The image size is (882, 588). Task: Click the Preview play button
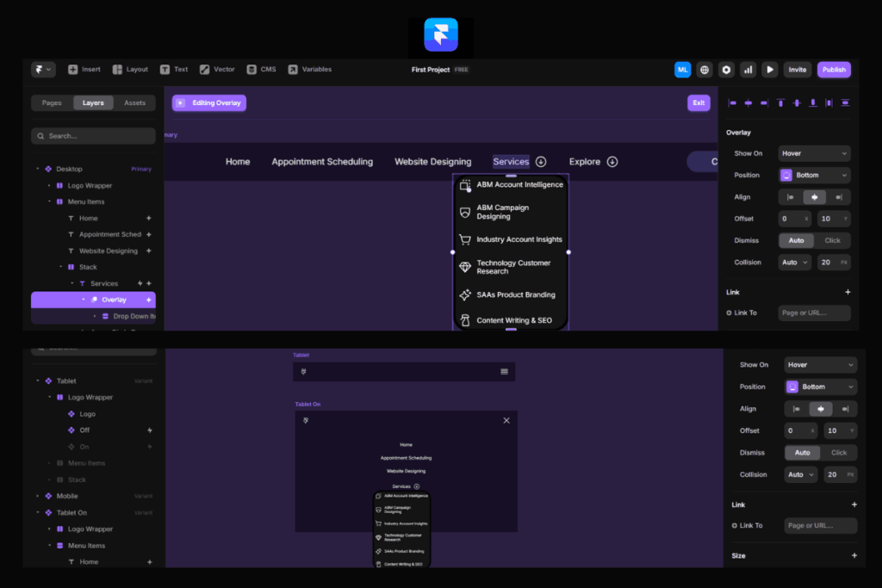pyautogui.click(x=770, y=70)
